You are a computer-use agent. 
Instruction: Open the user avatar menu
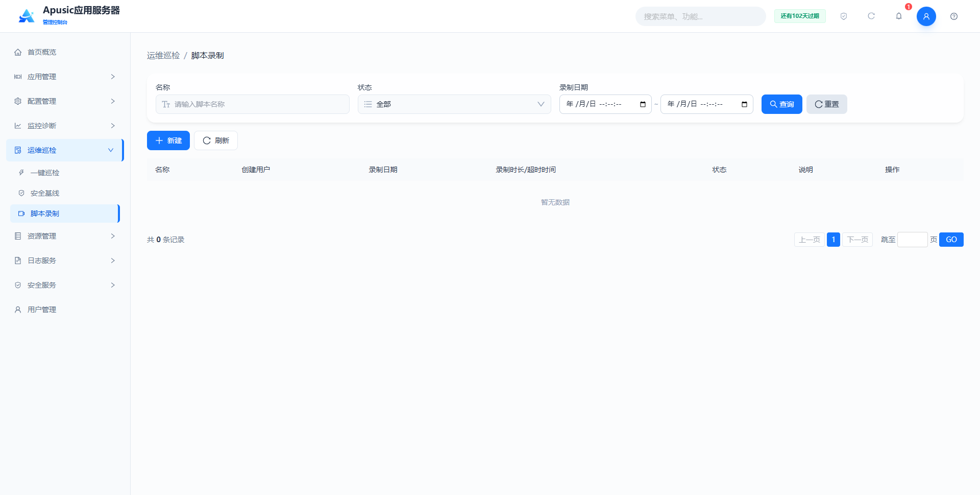point(926,16)
